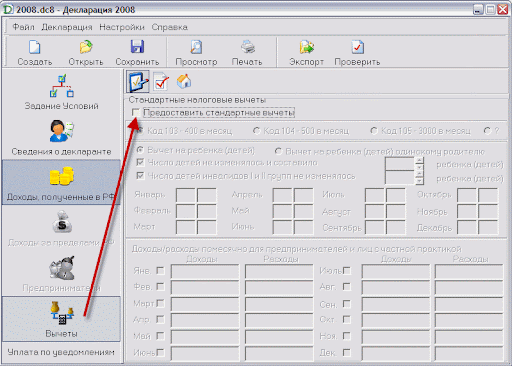Click the number of children field
This screenshot has width=512, height=366.
pyautogui.click(x=400, y=164)
